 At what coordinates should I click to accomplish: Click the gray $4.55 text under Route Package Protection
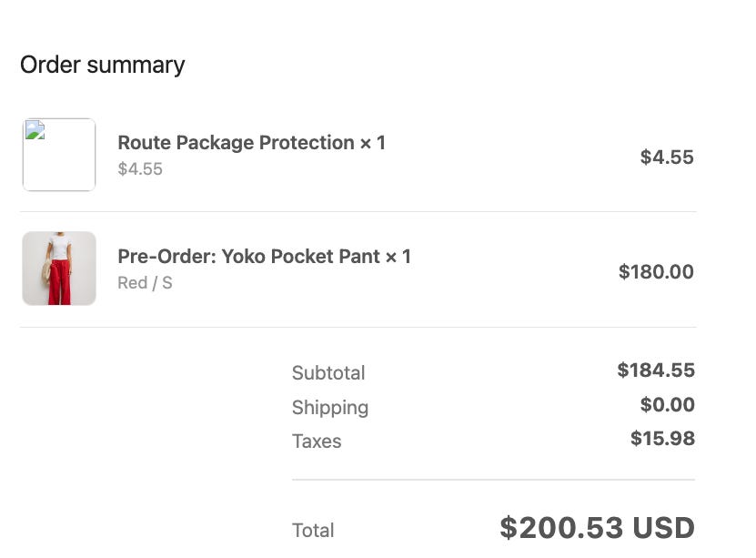click(140, 169)
